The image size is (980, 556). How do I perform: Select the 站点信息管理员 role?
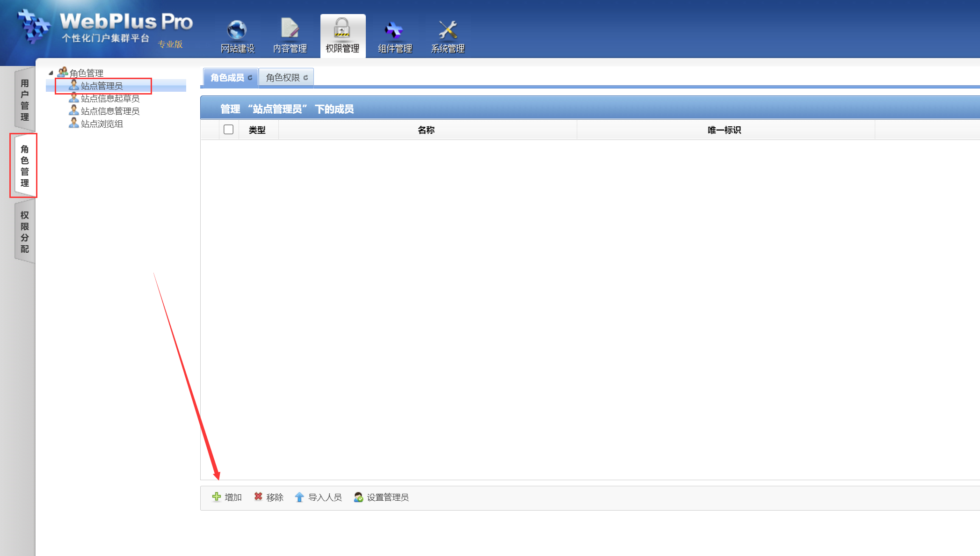click(x=110, y=111)
